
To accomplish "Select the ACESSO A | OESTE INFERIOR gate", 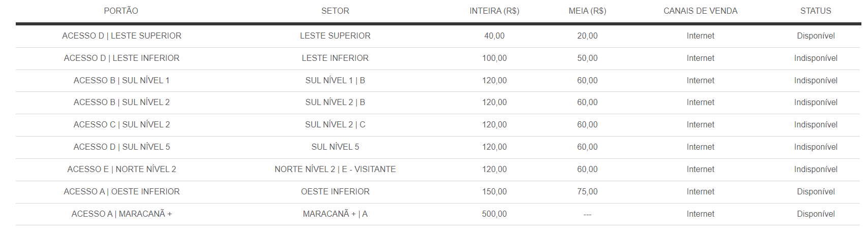I will tap(122, 192).
